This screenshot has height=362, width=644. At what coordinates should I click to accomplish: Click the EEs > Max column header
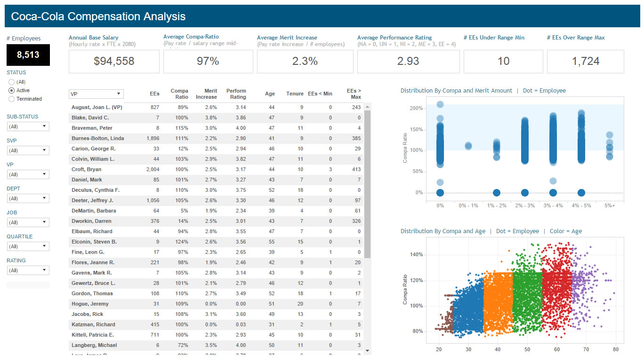(354, 94)
